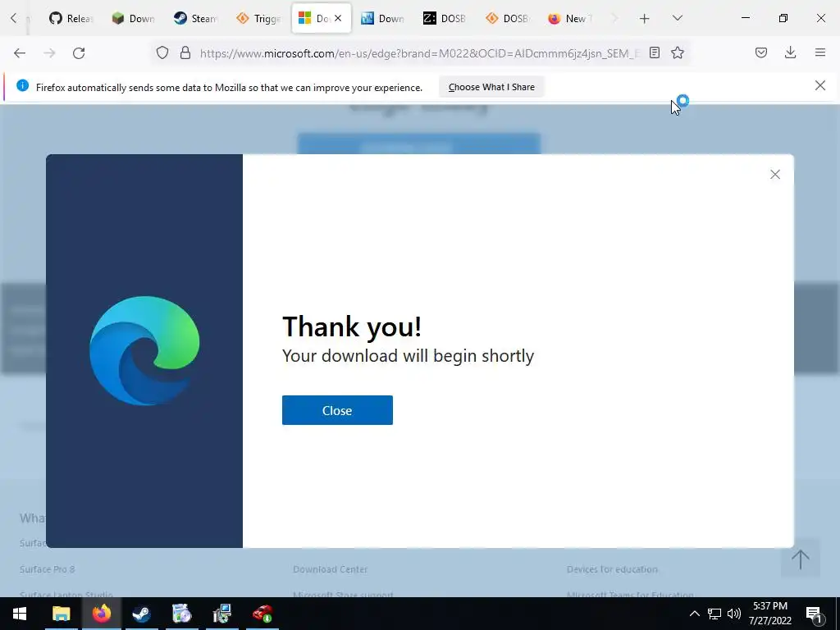View site security lock information

click(185, 52)
